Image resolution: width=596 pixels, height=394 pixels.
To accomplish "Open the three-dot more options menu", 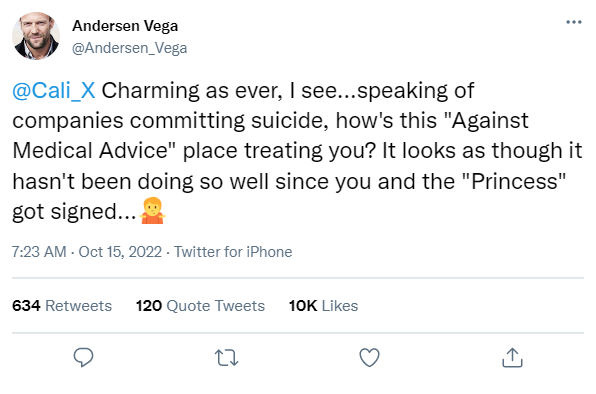I will coord(574,22).
